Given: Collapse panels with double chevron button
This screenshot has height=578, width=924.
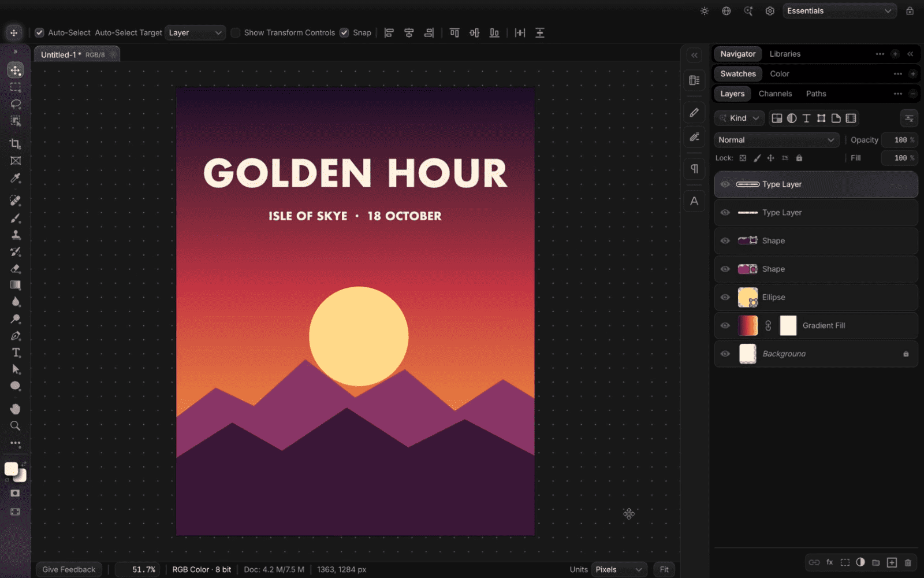Looking at the screenshot, I should click(x=910, y=54).
